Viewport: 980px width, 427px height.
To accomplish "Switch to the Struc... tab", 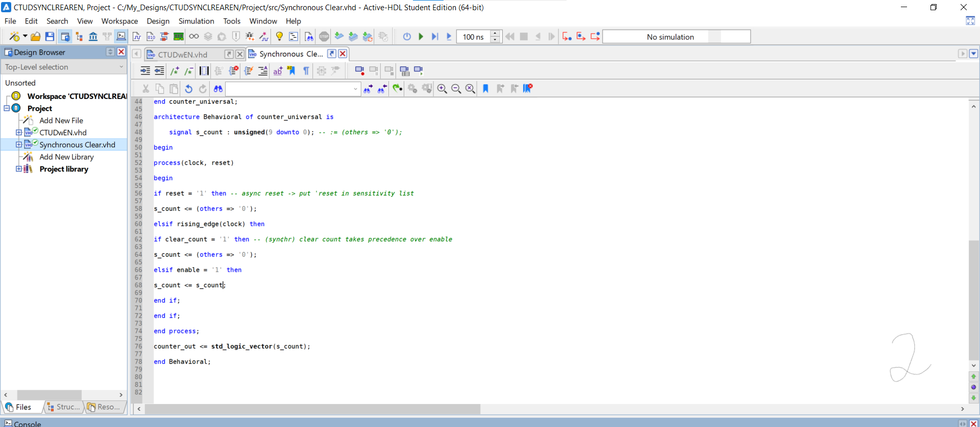I will tap(64, 407).
